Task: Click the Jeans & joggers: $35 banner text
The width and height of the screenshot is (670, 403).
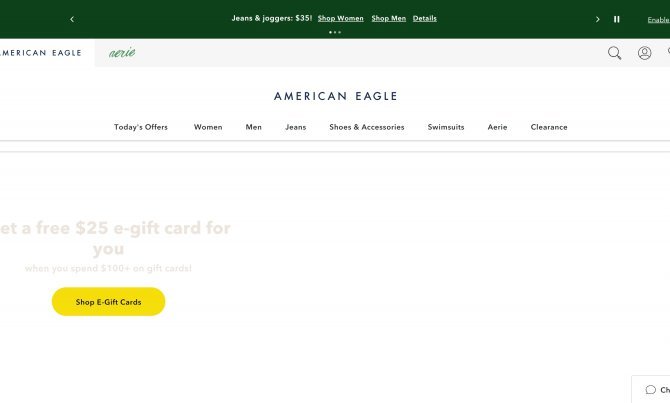Action: point(272,18)
